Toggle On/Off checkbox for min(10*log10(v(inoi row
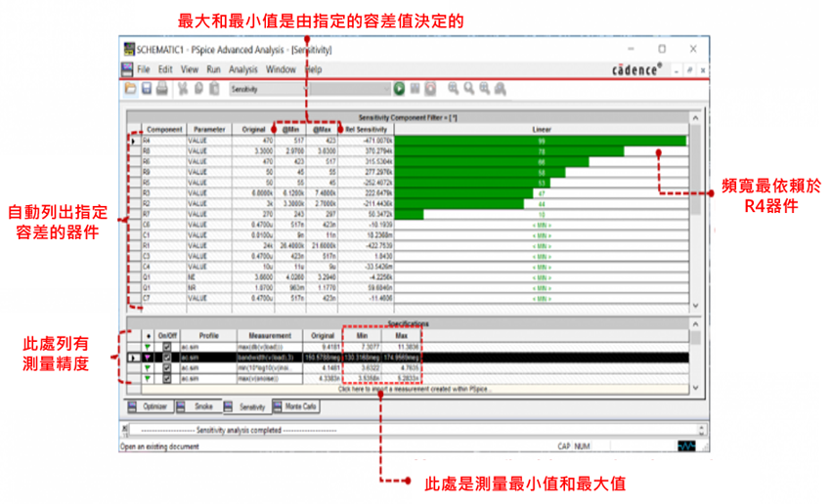Screen dimensions: 831x504 point(167,368)
